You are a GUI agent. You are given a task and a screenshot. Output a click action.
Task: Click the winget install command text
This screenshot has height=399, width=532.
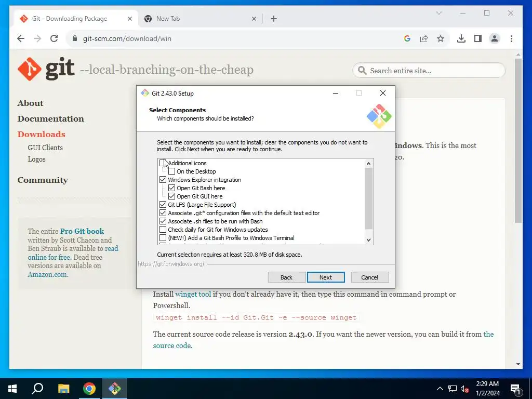pyautogui.click(x=256, y=317)
